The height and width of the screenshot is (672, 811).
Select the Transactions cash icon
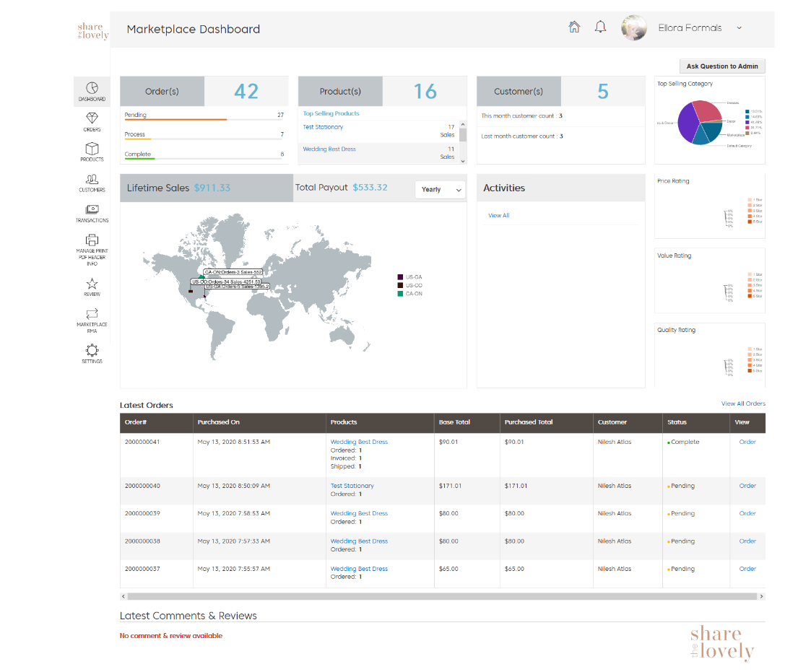[x=92, y=209]
